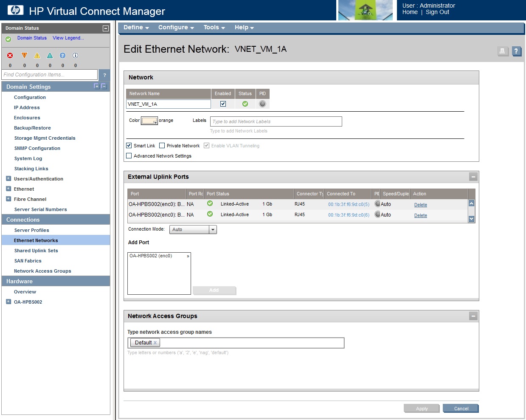Expand the Users/Authentication tree node

coord(8,178)
